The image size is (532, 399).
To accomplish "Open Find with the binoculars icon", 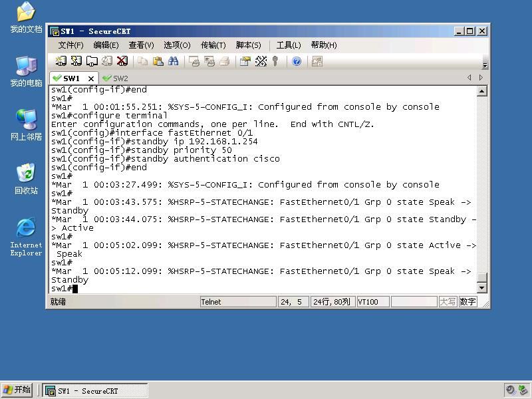I will pyautogui.click(x=174, y=61).
